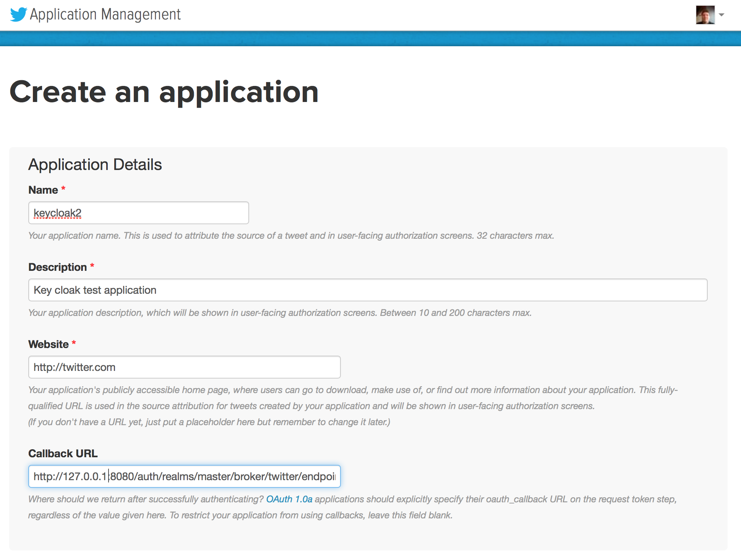Click the Website field label
This screenshot has width=741, height=560.
pos(49,344)
